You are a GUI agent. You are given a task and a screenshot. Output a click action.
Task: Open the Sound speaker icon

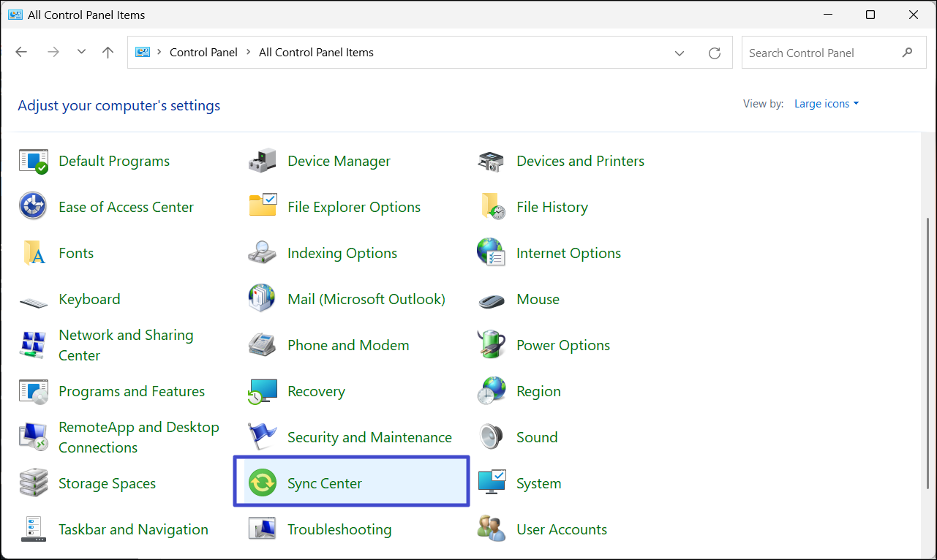[491, 437]
